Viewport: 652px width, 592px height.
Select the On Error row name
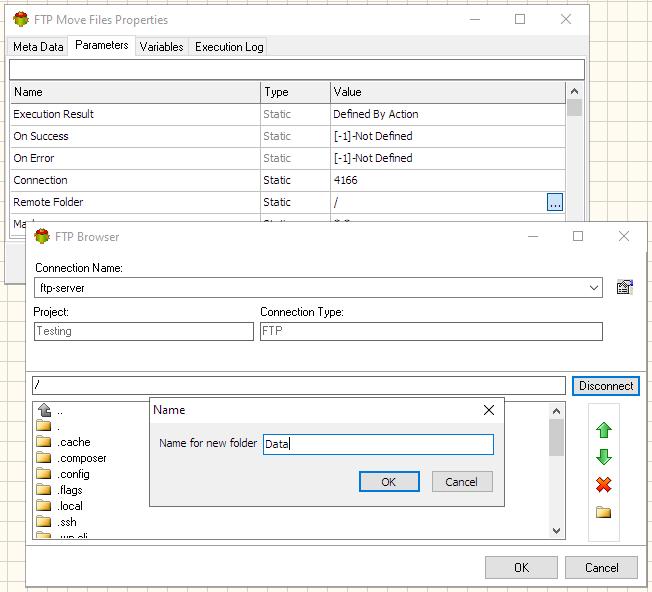coord(34,158)
